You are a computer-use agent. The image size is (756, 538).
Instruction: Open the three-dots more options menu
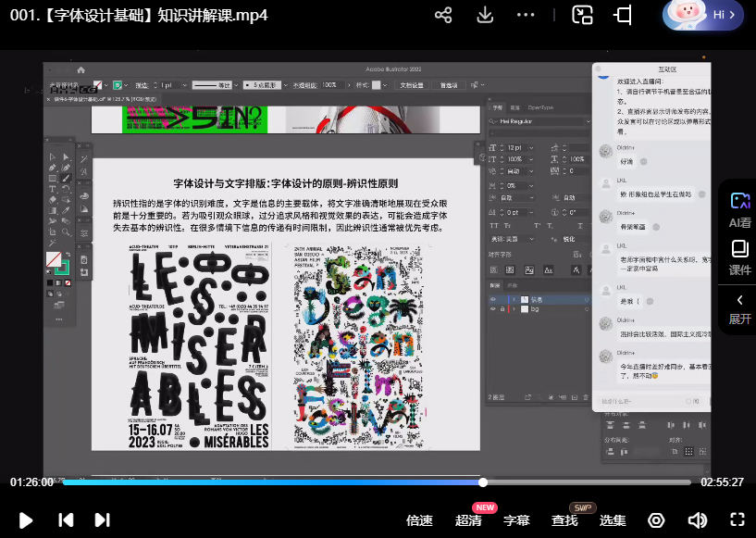pos(527,15)
